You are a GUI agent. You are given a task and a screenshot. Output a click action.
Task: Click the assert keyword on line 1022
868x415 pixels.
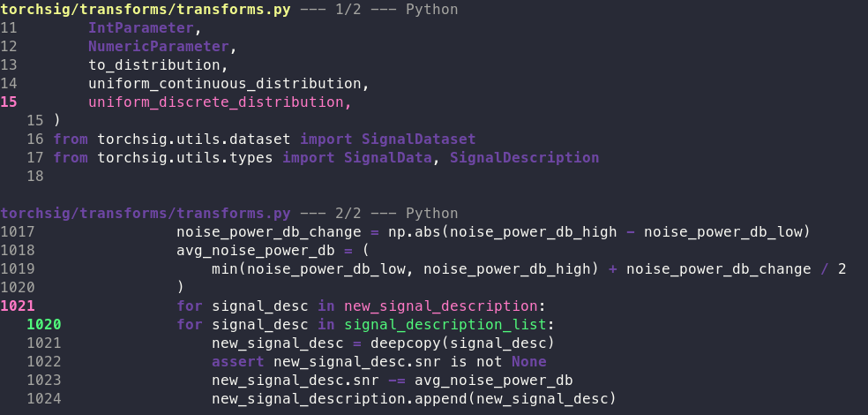click(237, 361)
